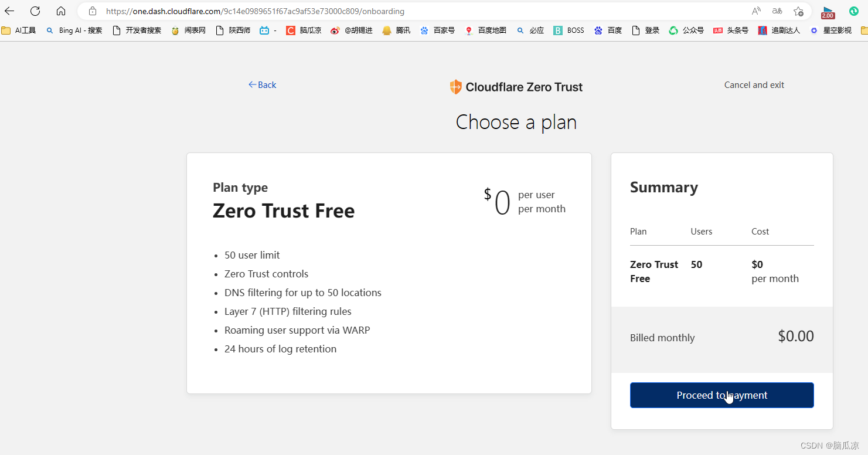Screen dimensions: 868x455
Task: Click the Proceed to payment button
Action: pyautogui.click(x=721, y=395)
